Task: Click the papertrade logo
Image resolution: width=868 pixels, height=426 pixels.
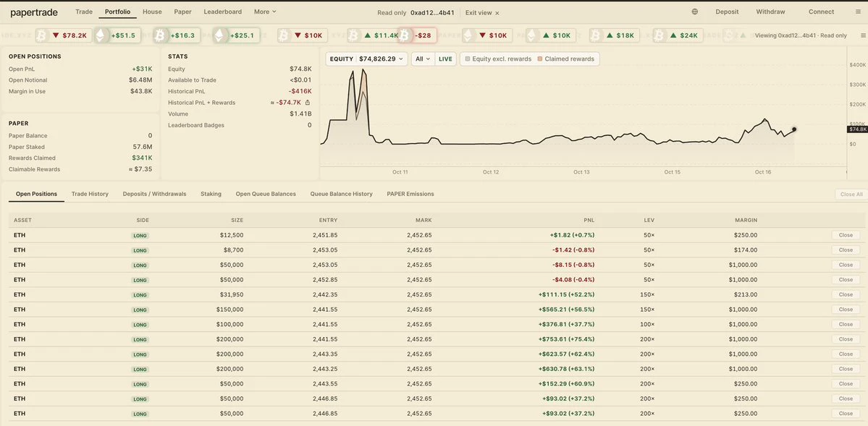Action: (34, 12)
